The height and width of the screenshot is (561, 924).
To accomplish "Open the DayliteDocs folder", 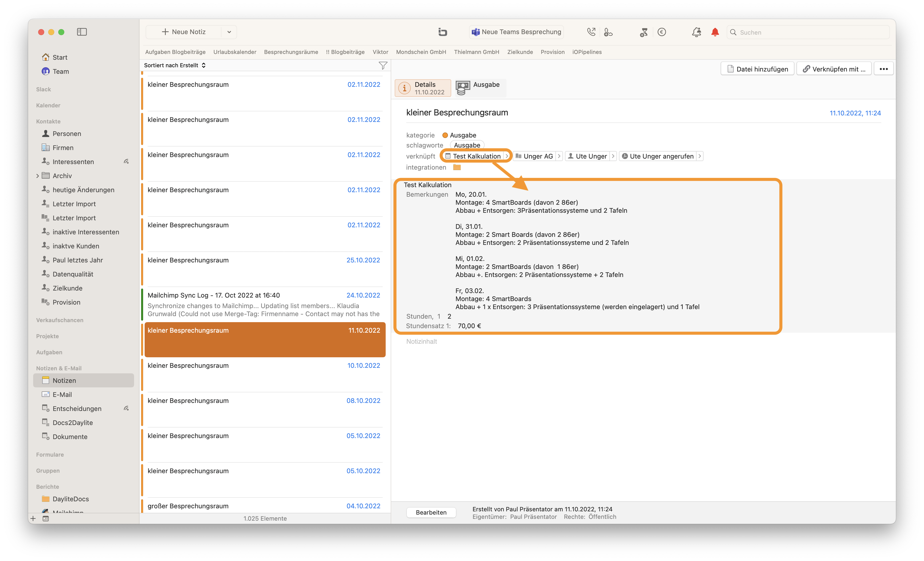I will (x=71, y=499).
